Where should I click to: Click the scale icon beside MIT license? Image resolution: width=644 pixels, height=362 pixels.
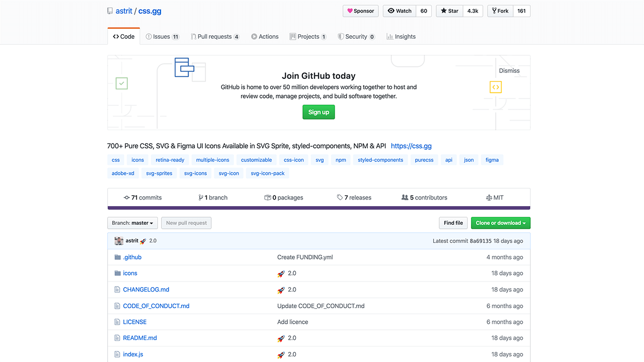pos(489,198)
